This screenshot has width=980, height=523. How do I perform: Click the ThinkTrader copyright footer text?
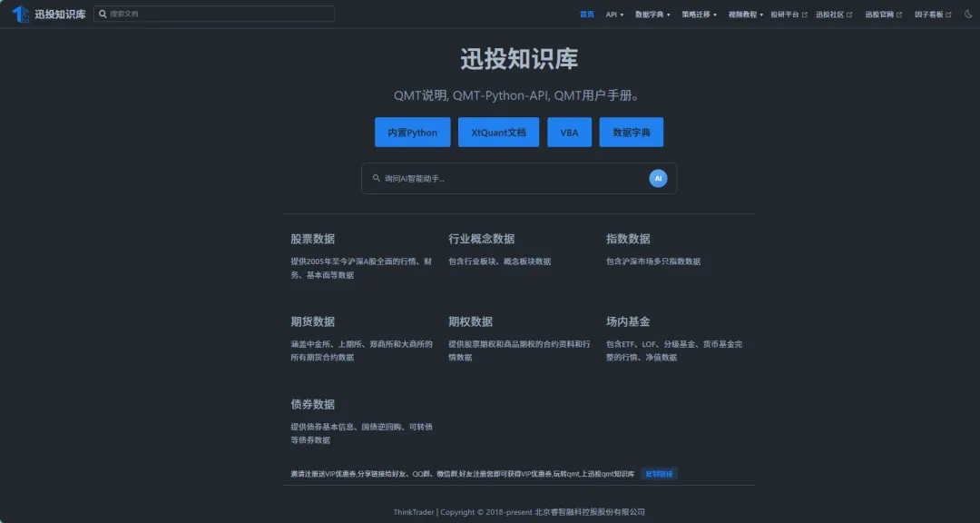tap(519, 512)
